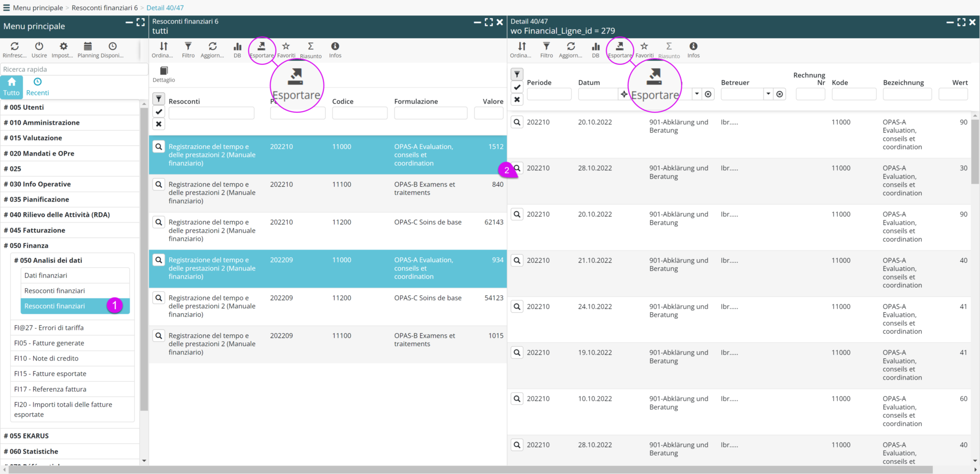Click the Ricerca rapida search field

pos(74,69)
